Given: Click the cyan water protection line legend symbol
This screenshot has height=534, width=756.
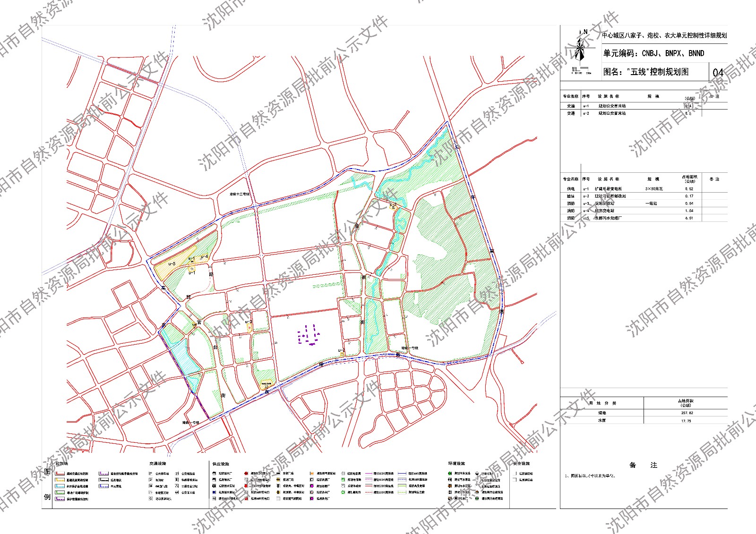Looking at the screenshot, I should coord(60,486).
